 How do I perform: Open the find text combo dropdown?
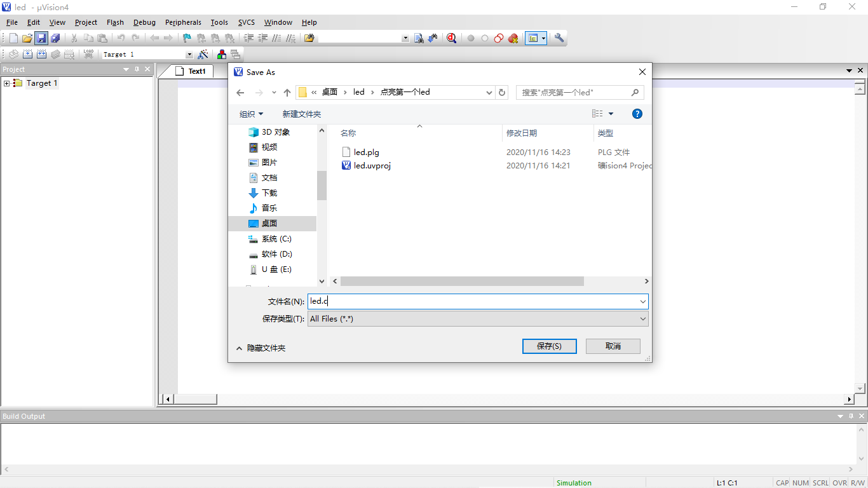pos(405,38)
